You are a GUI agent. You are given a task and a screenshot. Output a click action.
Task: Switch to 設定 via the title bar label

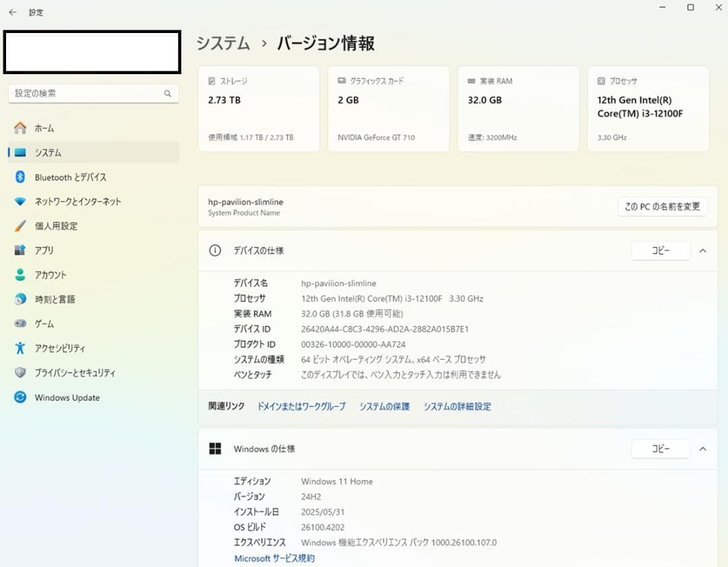point(36,11)
